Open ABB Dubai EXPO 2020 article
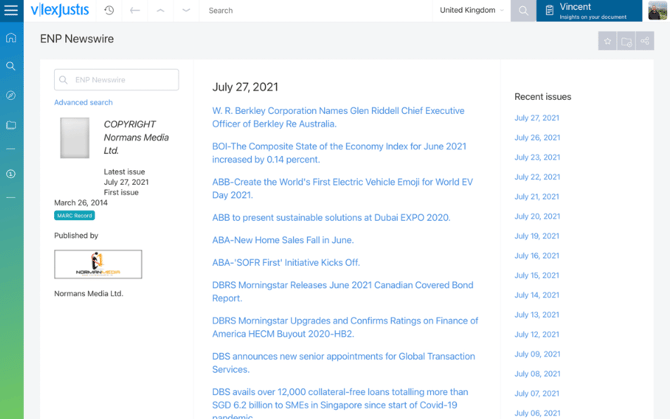The width and height of the screenshot is (670, 419). pos(331,218)
